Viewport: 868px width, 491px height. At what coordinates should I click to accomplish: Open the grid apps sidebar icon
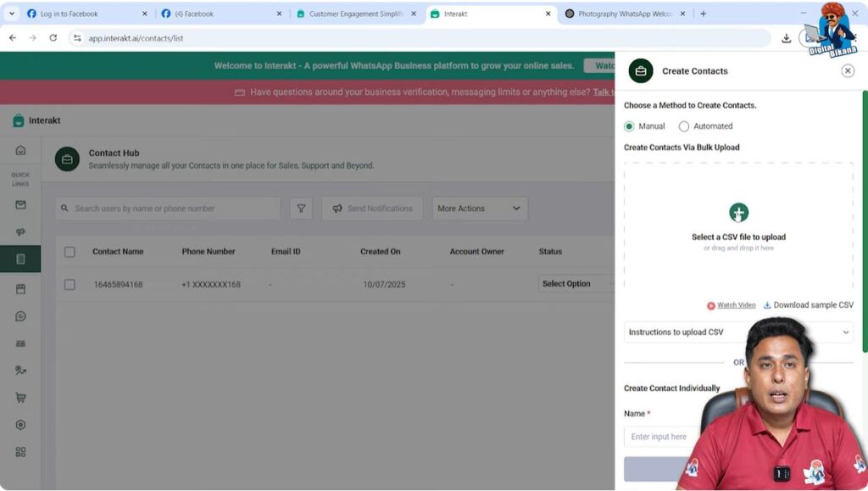(20, 452)
